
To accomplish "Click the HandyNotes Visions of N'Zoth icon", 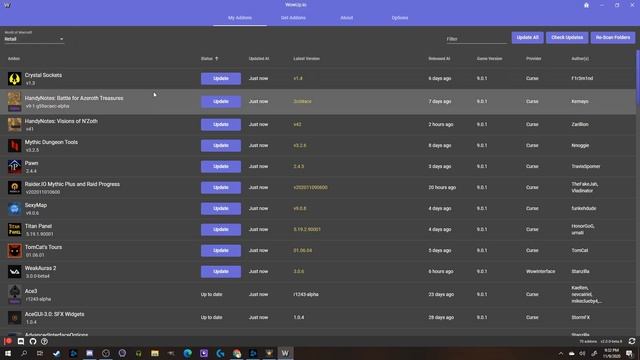I will [x=14, y=124].
